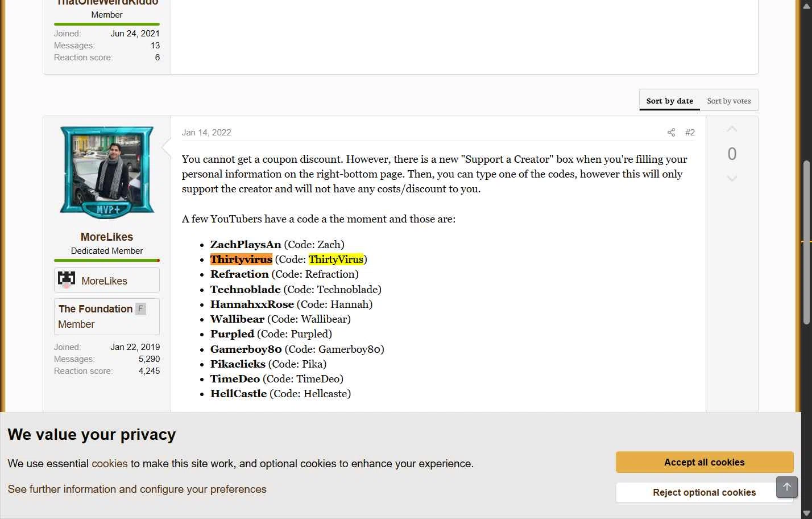Click the ThatOneWeirdKiddo username
Viewport: 812px width, 519px height.
pyautogui.click(x=107, y=2)
